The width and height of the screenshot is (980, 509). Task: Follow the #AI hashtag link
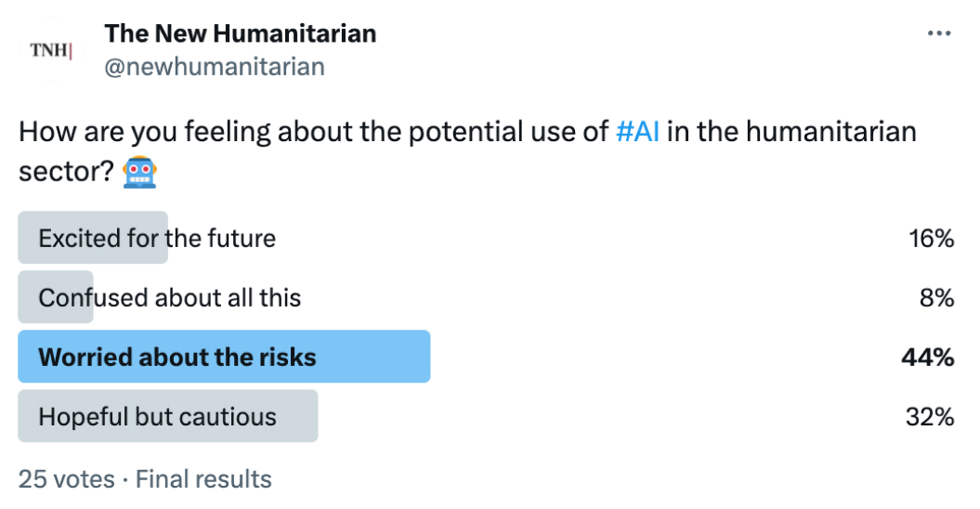pos(637,132)
